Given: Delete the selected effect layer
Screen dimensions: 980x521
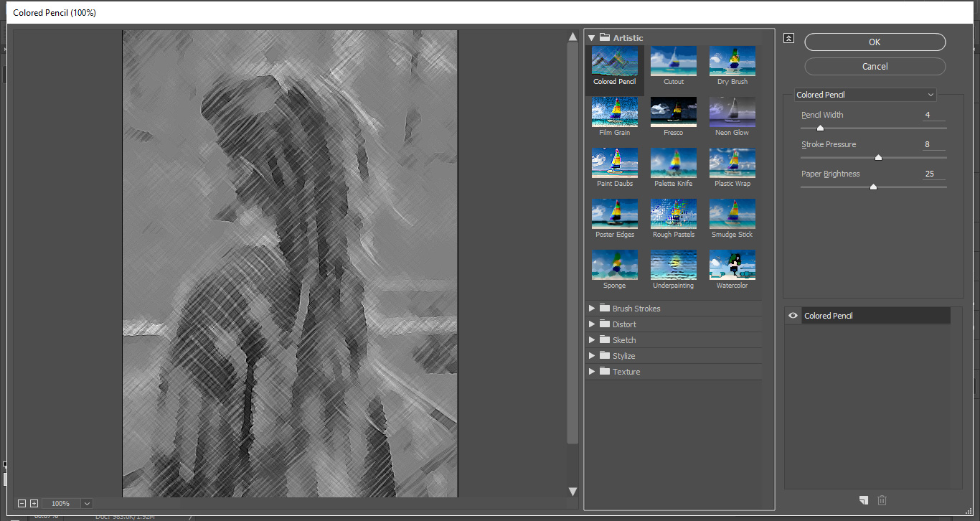Looking at the screenshot, I should tap(882, 500).
